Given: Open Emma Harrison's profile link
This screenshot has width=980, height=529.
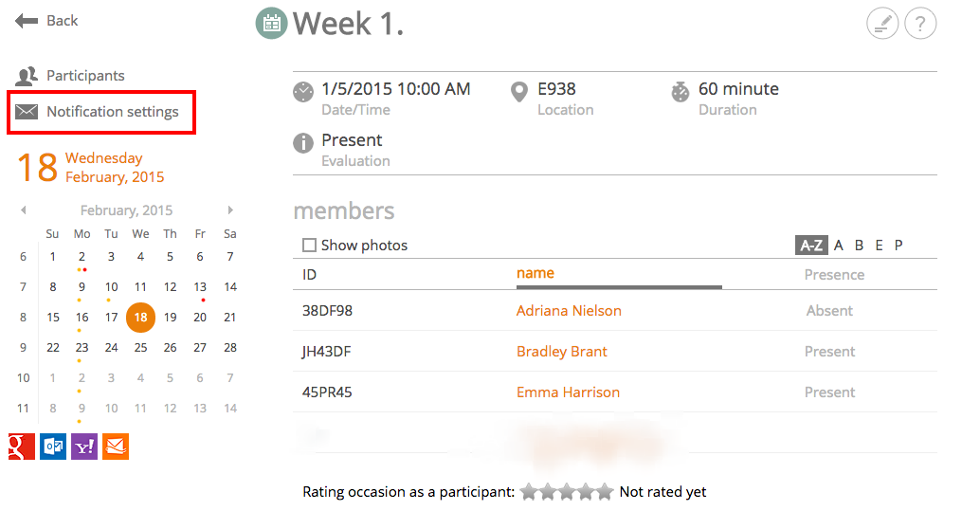Looking at the screenshot, I should click(568, 392).
